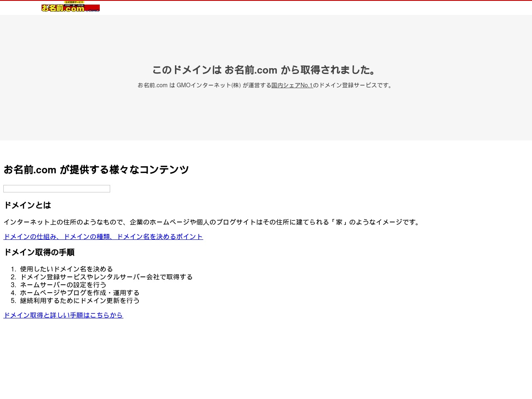The height and width of the screenshot is (399, 532).
Task: Click the ドメインとは heading
Action: coord(27,205)
